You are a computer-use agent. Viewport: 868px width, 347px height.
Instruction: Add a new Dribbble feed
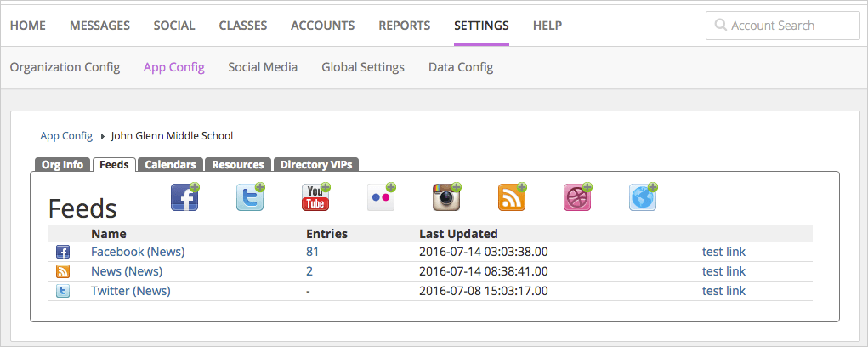point(577,197)
